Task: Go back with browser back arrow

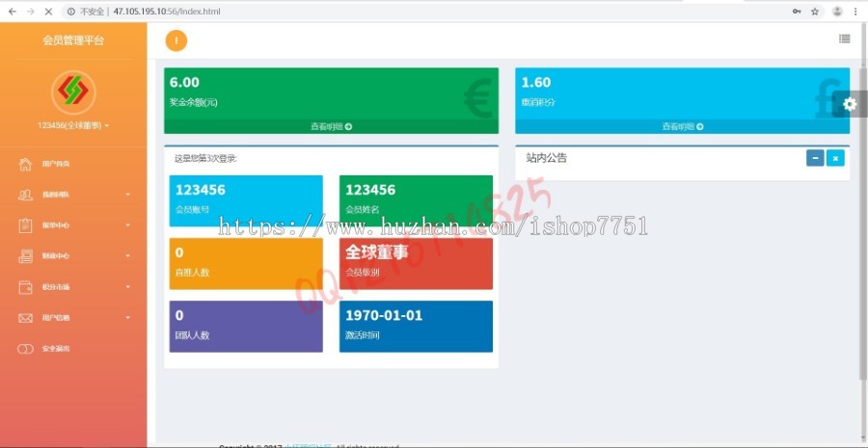Action: 13,11
